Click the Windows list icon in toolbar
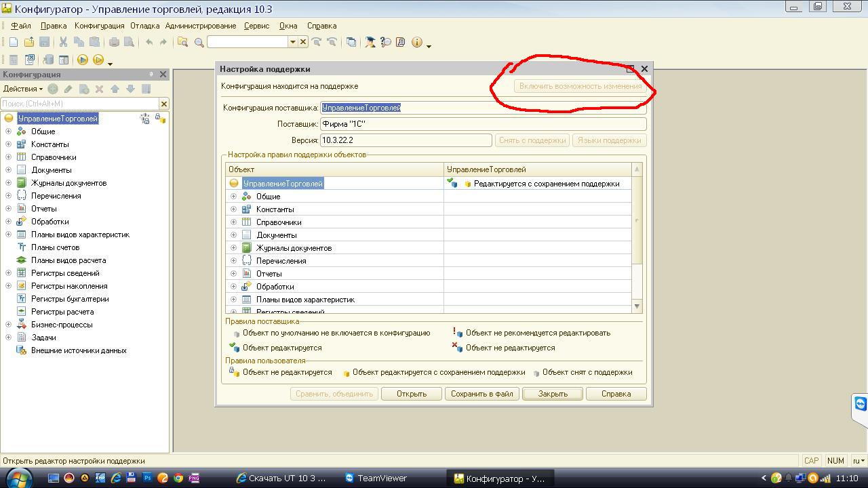 click(x=351, y=42)
